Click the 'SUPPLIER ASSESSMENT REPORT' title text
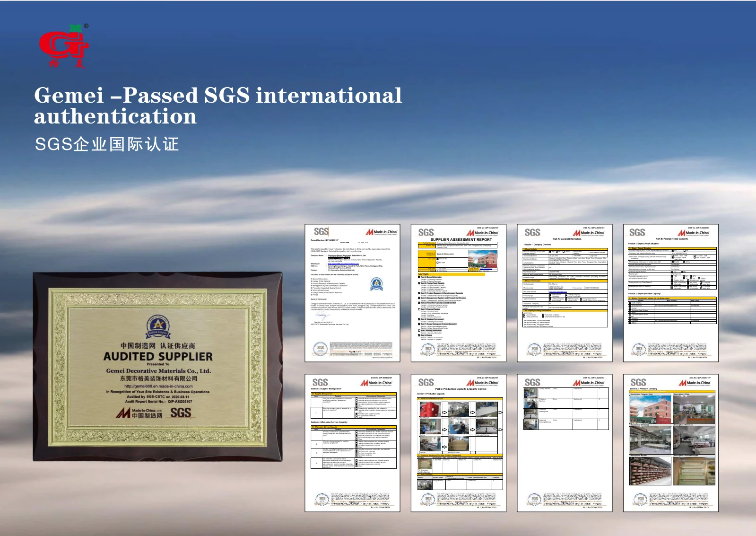 [x=461, y=239]
